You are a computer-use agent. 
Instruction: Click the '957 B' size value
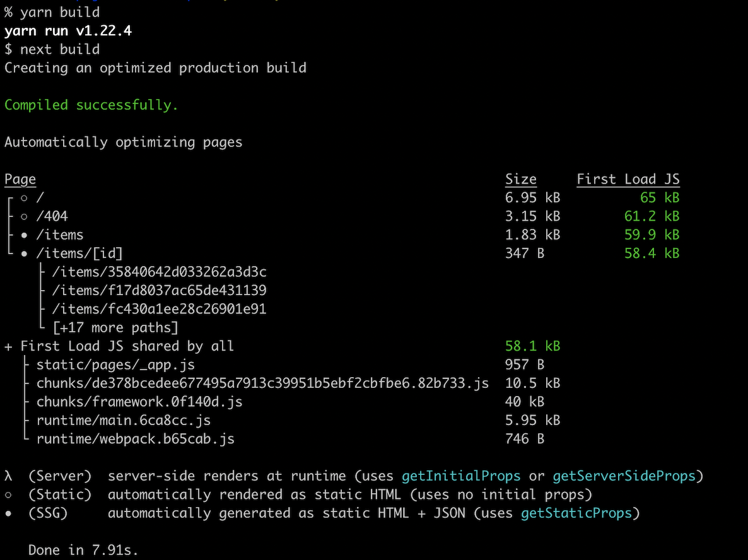(525, 365)
